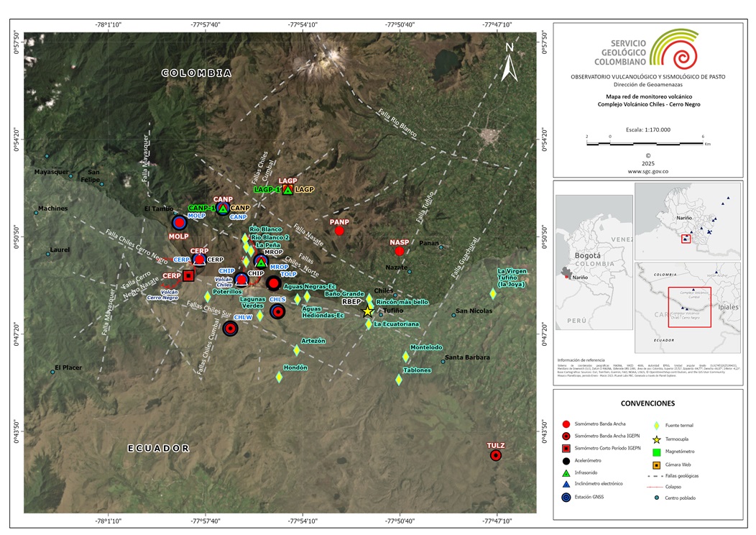Click the green Magnetómetro legend swatch

[x=656, y=452]
